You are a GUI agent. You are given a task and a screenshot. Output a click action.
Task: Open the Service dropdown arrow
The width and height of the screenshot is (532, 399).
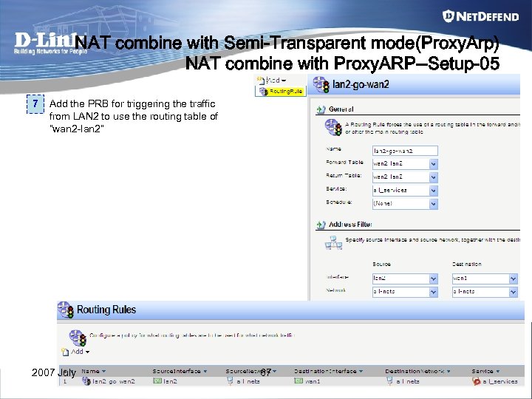[x=433, y=191]
